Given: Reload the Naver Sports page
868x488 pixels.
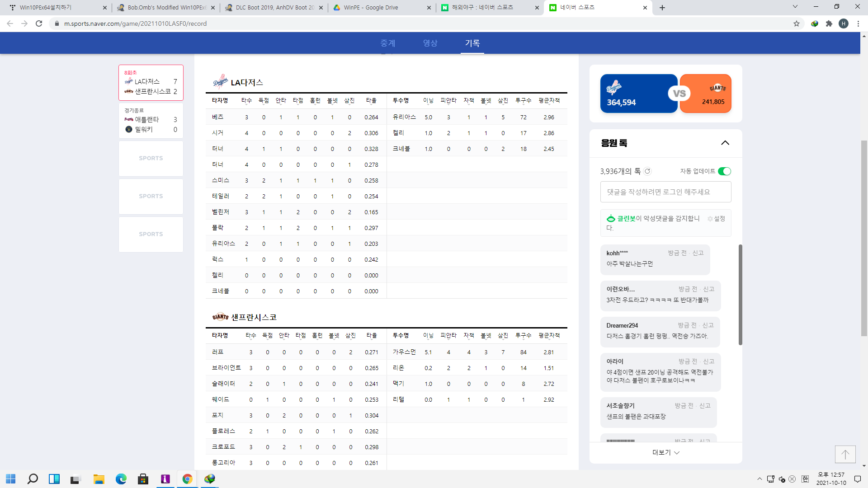Looking at the screenshot, I should pyautogui.click(x=39, y=23).
